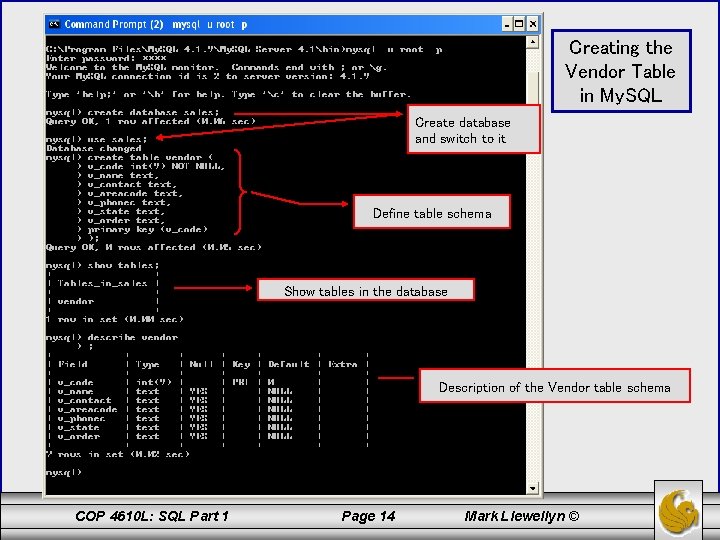
Task: Click 'Creating the Vendor Table in MySQL' title
Action: [621, 71]
